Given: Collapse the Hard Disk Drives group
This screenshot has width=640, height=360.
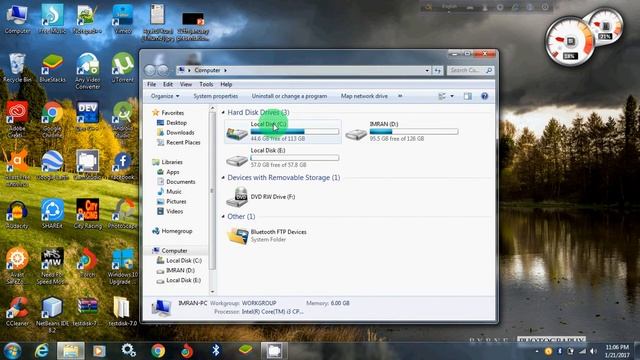Looking at the screenshot, I should (x=223, y=112).
